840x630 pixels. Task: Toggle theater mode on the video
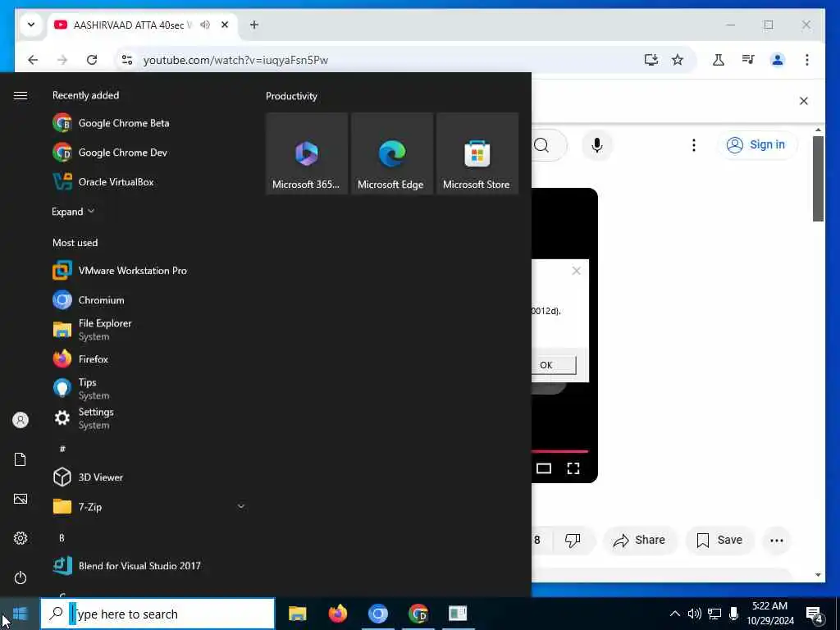pyautogui.click(x=544, y=468)
